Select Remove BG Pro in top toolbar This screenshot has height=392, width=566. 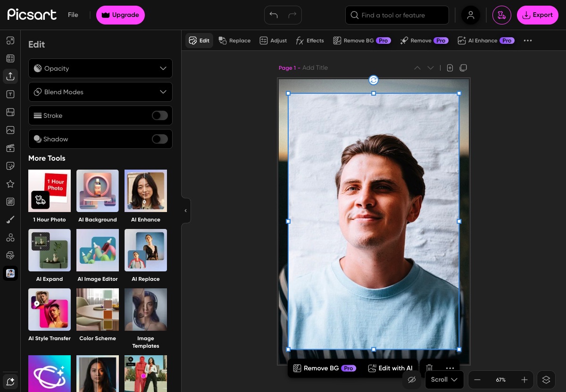point(362,41)
